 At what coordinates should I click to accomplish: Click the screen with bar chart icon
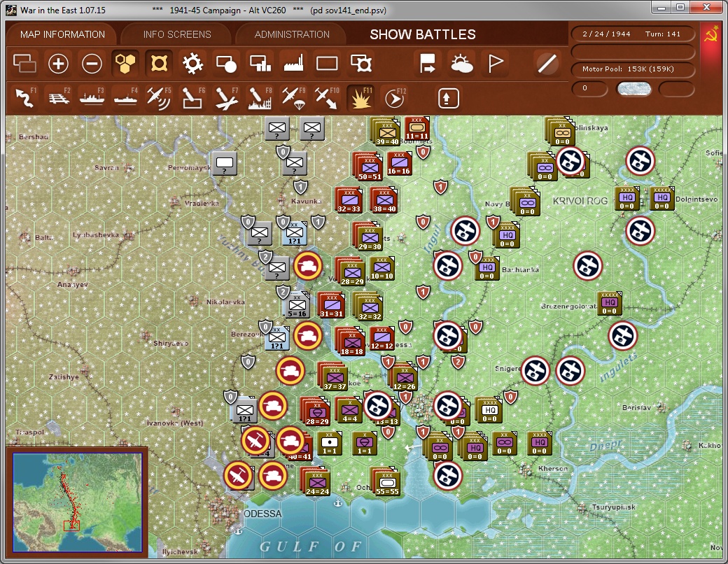(260, 64)
